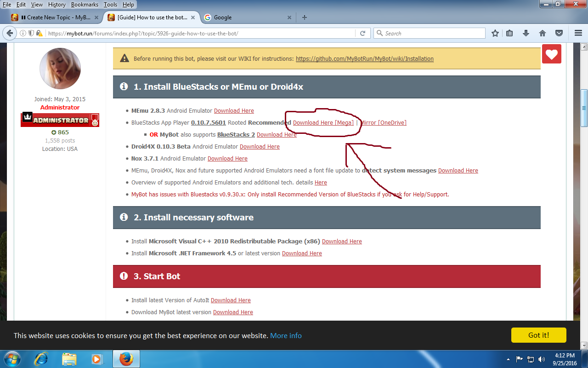
Task: Click the Firefox taskbar icon
Action: click(x=126, y=359)
